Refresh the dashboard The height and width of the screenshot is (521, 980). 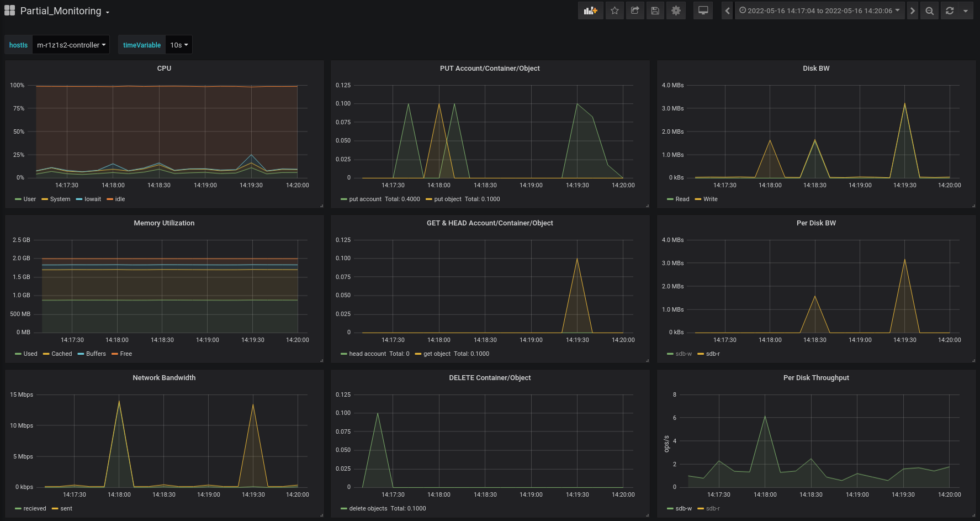pos(950,10)
